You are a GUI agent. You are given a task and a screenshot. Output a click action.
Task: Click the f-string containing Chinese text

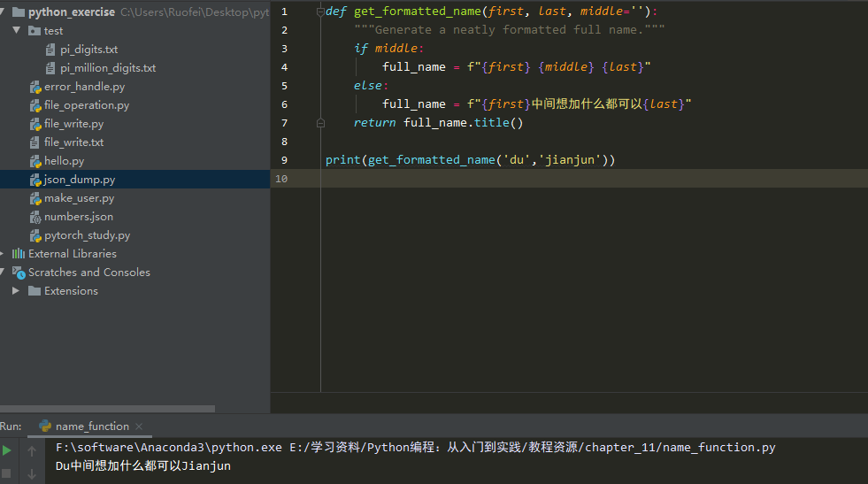pyautogui.click(x=579, y=104)
